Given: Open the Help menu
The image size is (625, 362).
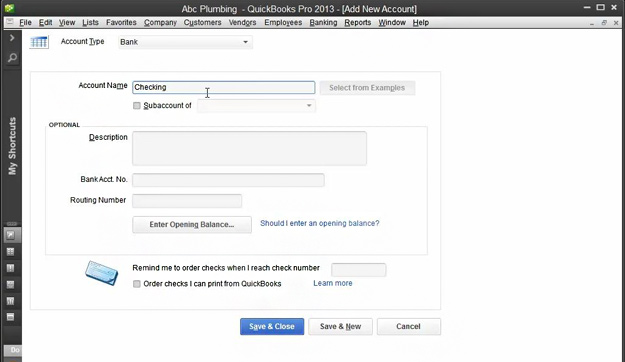Looking at the screenshot, I should [x=421, y=22].
